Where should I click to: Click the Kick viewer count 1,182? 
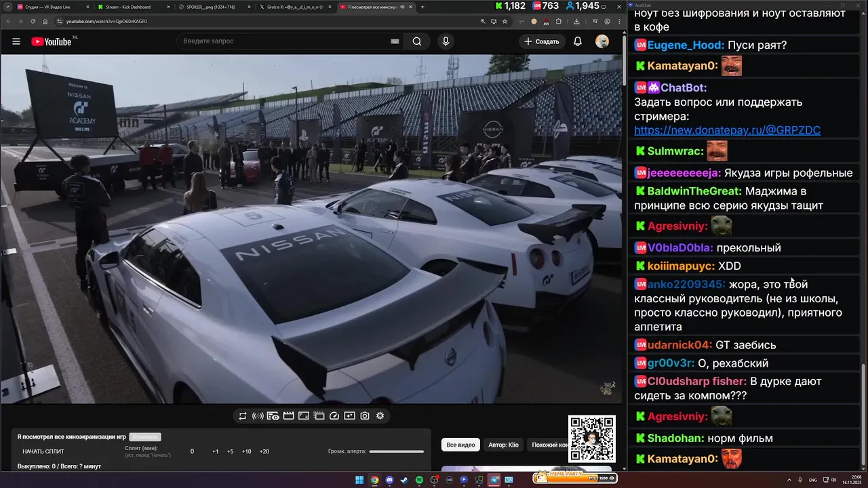click(x=510, y=6)
